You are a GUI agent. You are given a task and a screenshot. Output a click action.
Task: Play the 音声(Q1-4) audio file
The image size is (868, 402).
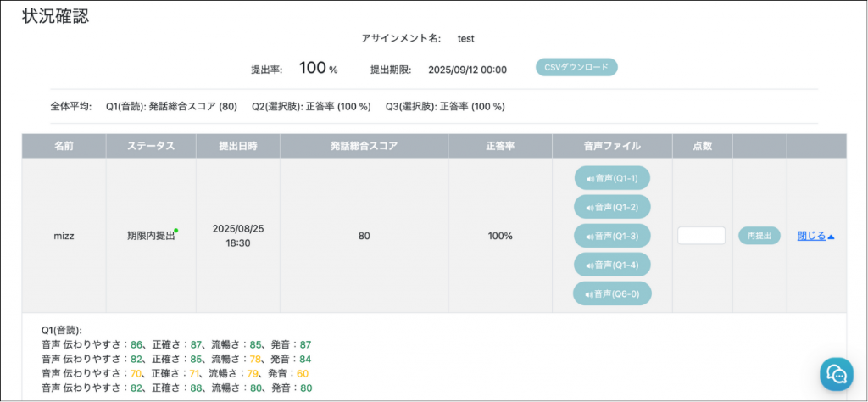pyautogui.click(x=612, y=265)
